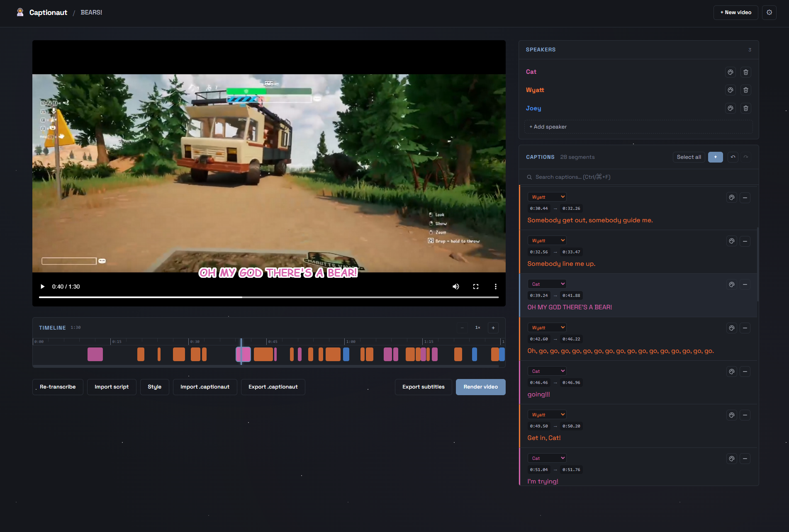The width and height of the screenshot is (789, 532).
Task: Delete speaker Wyatt with trash icon
Action: click(x=746, y=90)
